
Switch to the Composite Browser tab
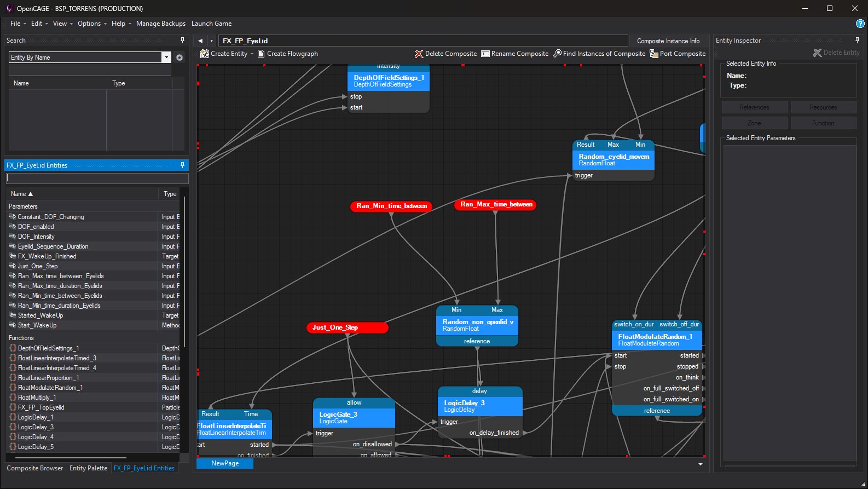click(35, 468)
